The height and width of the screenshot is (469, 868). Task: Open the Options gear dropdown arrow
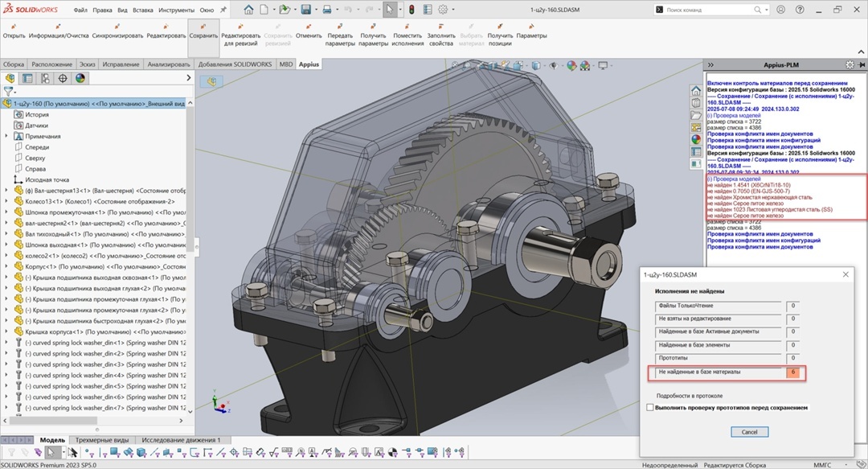click(455, 10)
